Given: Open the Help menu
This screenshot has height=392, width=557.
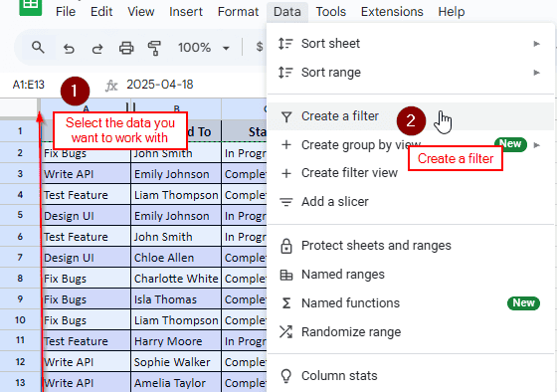Looking at the screenshot, I should [452, 11].
